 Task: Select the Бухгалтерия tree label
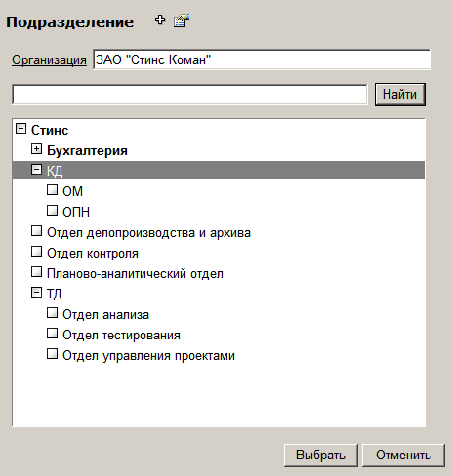click(x=87, y=150)
